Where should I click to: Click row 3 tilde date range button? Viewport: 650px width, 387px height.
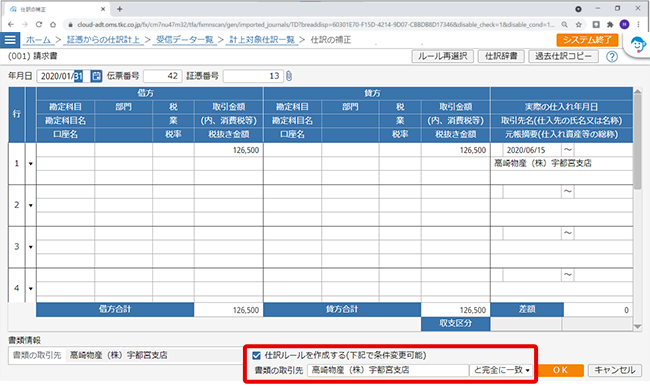[568, 233]
